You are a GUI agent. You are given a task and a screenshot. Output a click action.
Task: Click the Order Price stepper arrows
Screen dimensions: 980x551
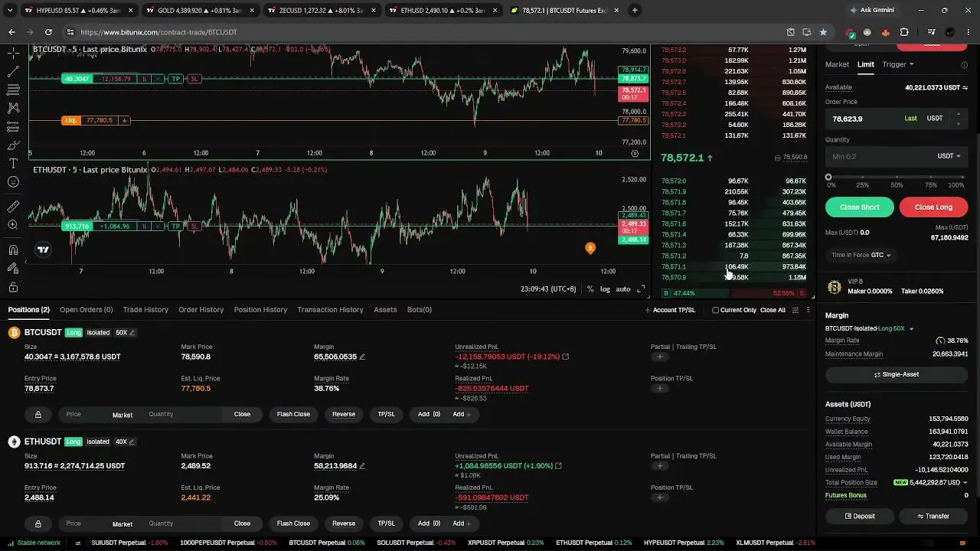pyautogui.click(x=958, y=119)
